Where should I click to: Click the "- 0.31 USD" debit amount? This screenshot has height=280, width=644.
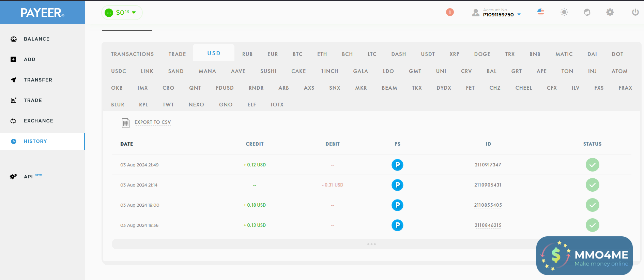333,185
